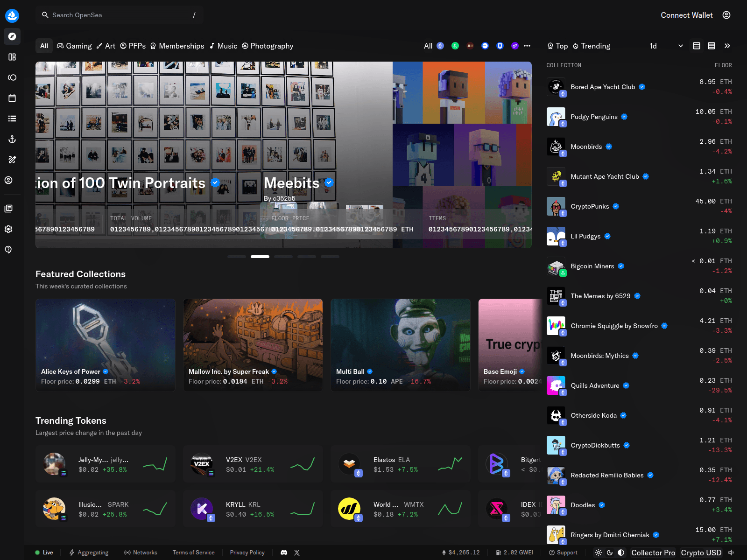
Task: Select the All chains filter
Action: 428,46
